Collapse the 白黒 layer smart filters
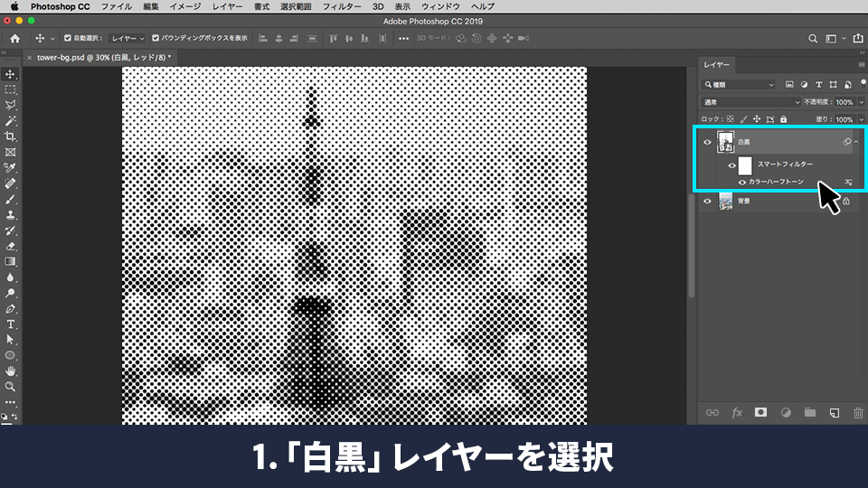 pos(856,142)
